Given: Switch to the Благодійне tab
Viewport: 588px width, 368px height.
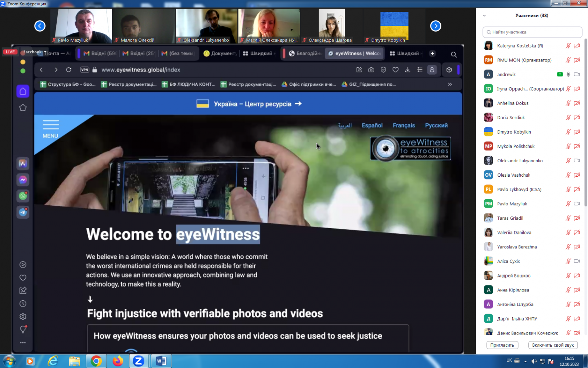Looking at the screenshot, I should pyautogui.click(x=304, y=53).
